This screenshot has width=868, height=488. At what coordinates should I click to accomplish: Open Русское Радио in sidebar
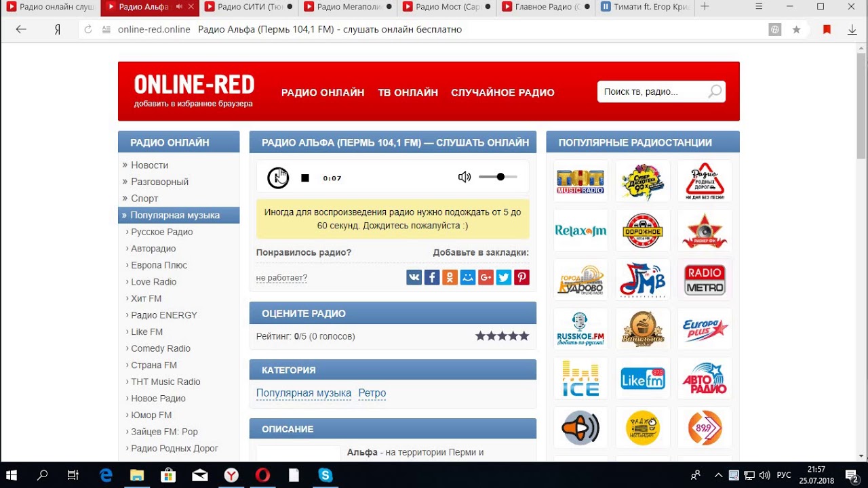162,232
